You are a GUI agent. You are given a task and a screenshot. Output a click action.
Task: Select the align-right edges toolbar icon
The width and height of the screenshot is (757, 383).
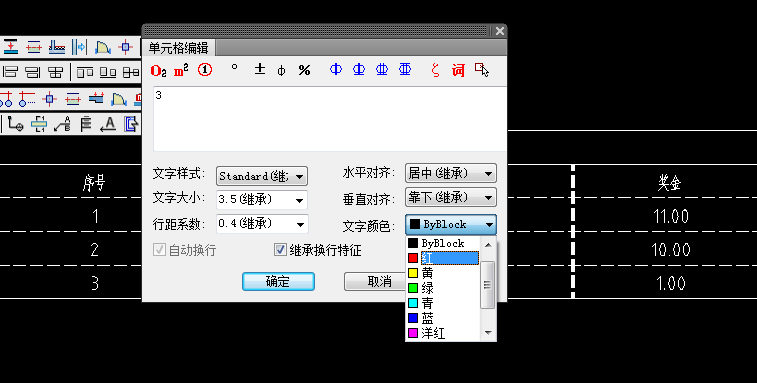pos(33,72)
